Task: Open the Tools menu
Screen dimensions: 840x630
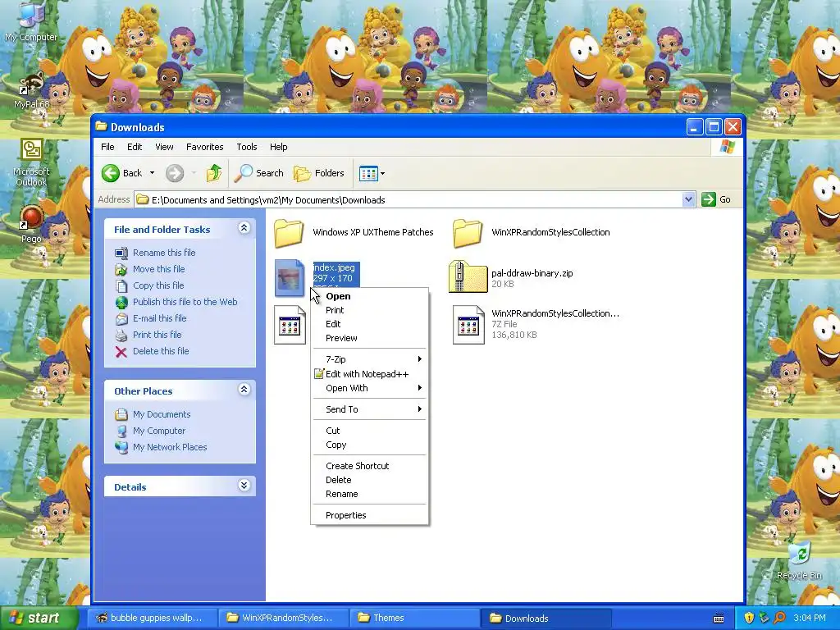Action: [x=246, y=147]
